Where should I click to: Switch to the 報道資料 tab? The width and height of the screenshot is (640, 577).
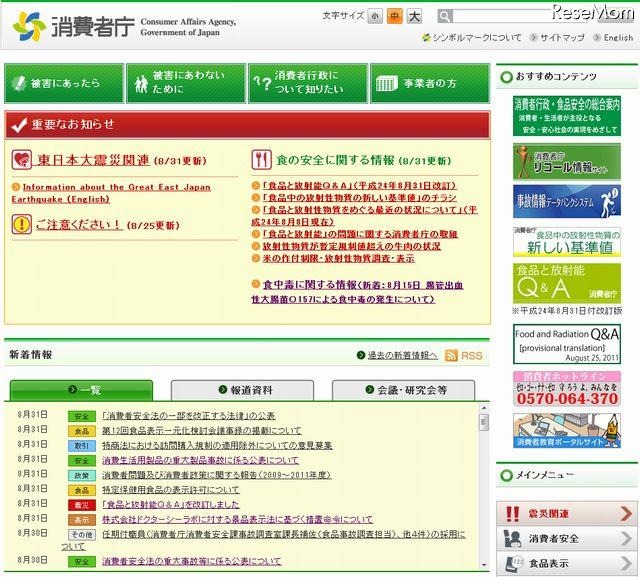tap(245, 390)
